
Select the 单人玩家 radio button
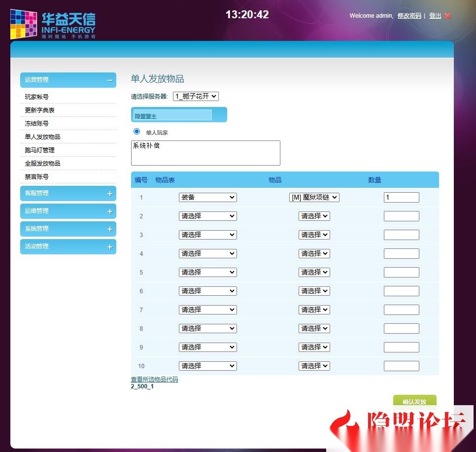pos(136,131)
